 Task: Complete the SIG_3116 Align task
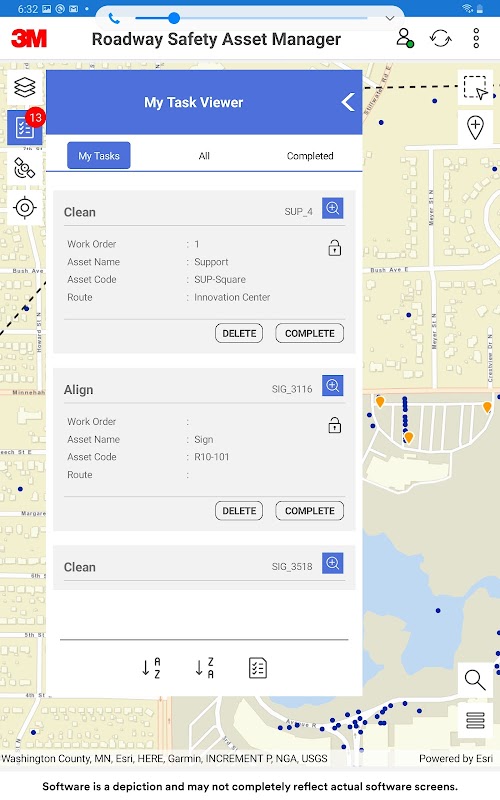point(310,511)
